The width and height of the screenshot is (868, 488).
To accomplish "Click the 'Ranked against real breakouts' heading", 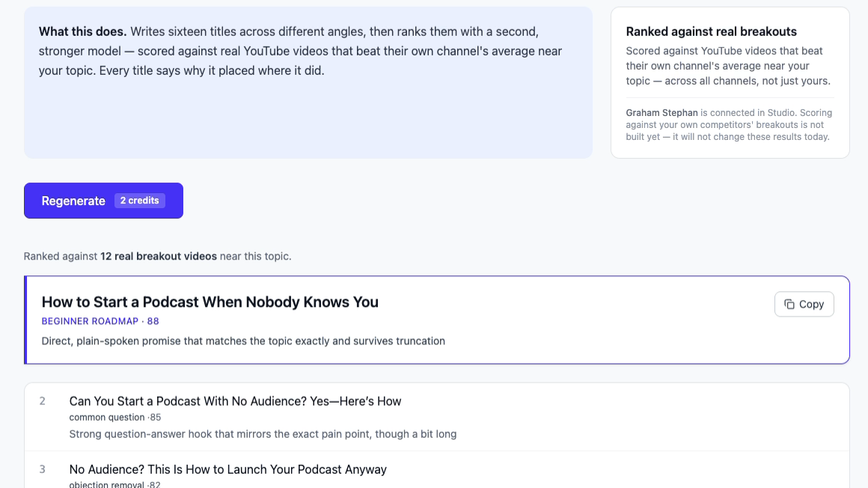I will tap(712, 31).
